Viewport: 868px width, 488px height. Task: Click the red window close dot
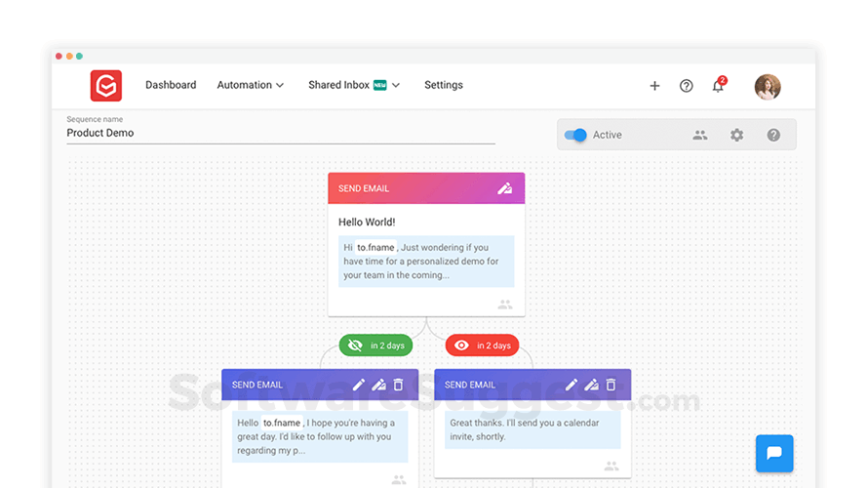point(59,56)
